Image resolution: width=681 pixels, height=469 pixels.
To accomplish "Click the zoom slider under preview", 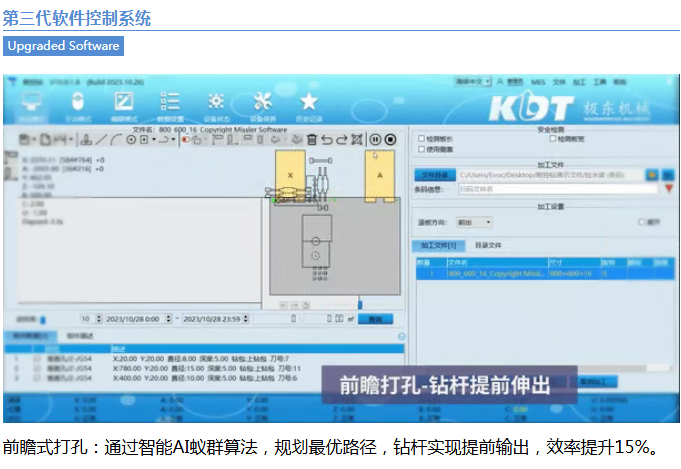I will click(360, 305).
